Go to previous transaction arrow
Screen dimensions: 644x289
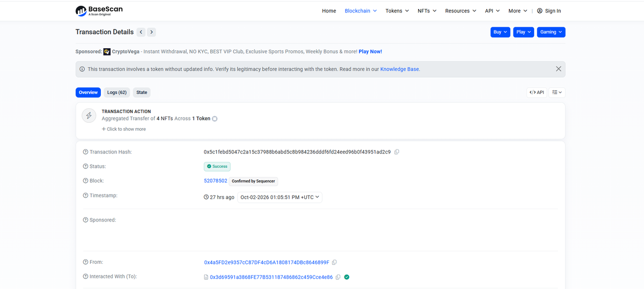tap(141, 32)
